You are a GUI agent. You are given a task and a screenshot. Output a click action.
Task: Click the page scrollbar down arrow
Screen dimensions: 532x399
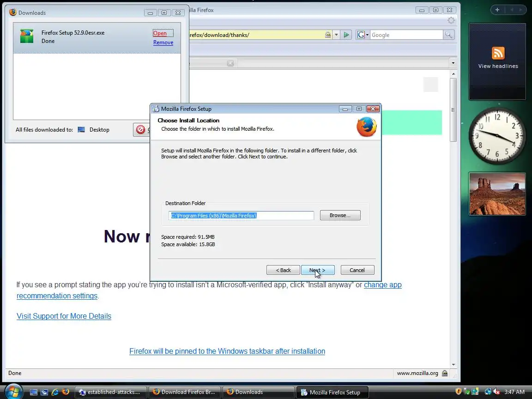pyautogui.click(x=453, y=364)
